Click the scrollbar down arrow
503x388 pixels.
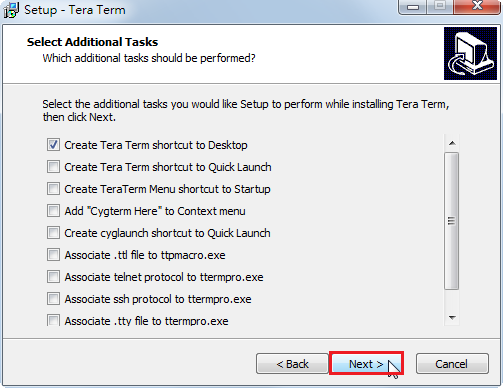coord(452,317)
